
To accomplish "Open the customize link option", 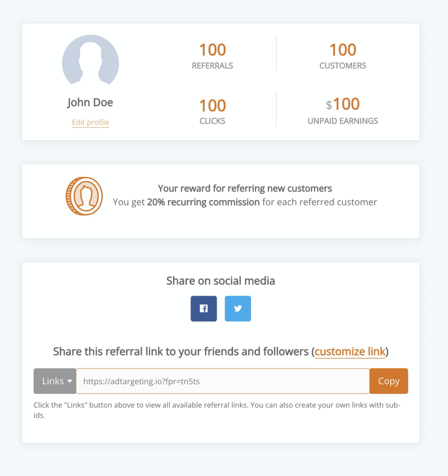I will tap(350, 352).
